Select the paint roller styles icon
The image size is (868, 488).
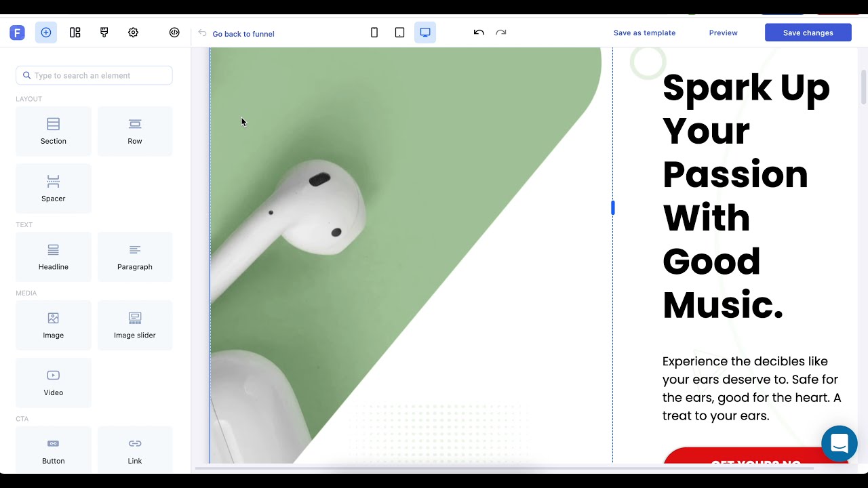pos(104,33)
